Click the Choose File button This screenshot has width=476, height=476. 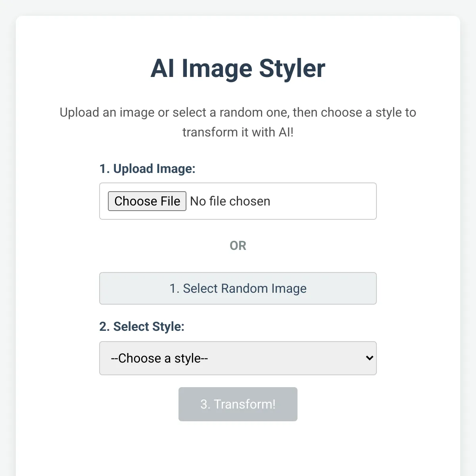point(147,201)
